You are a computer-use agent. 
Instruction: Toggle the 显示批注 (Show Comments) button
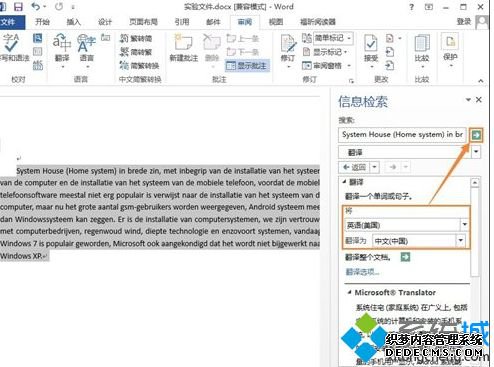click(x=247, y=66)
